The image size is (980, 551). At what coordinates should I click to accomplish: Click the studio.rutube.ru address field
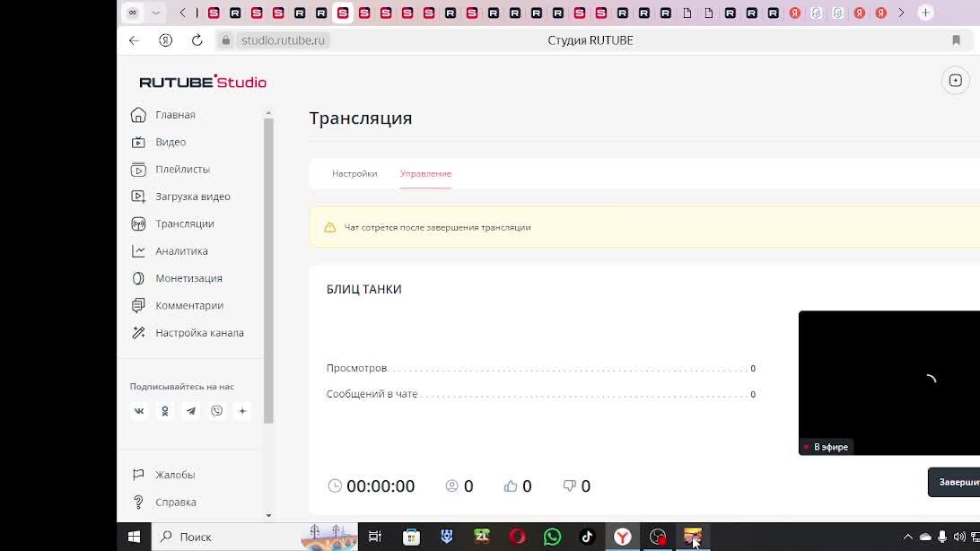[283, 40]
